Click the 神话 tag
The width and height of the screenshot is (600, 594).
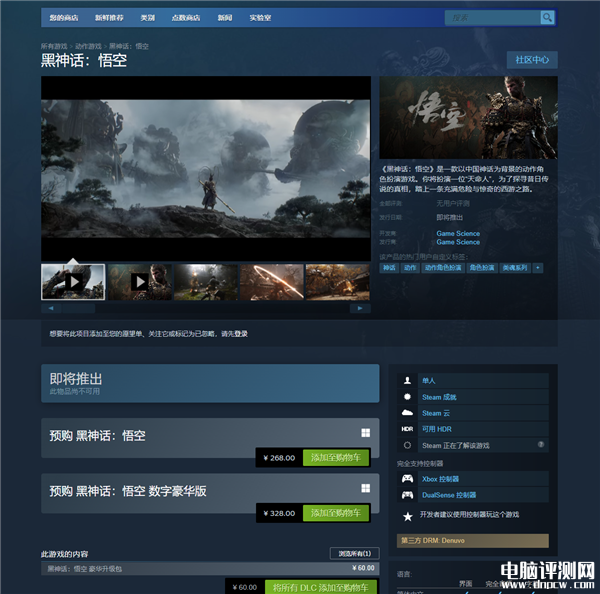point(389,268)
